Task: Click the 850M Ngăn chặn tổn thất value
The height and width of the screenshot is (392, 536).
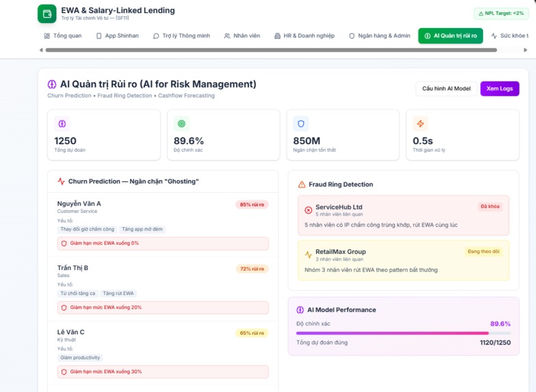Action: click(307, 141)
